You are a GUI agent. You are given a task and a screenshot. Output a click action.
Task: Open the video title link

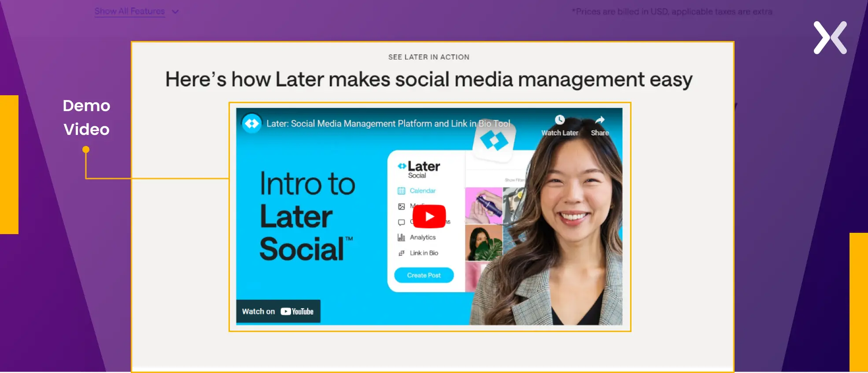point(388,123)
